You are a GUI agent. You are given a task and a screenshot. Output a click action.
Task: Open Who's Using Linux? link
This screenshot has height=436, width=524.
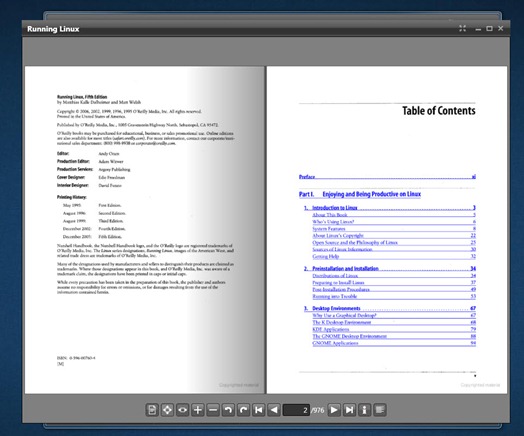click(x=394, y=222)
